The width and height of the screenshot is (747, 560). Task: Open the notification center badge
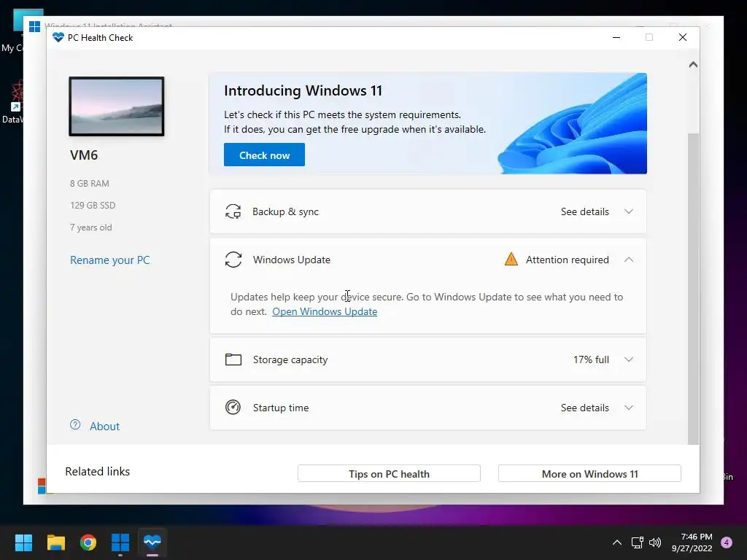point(727,542)
